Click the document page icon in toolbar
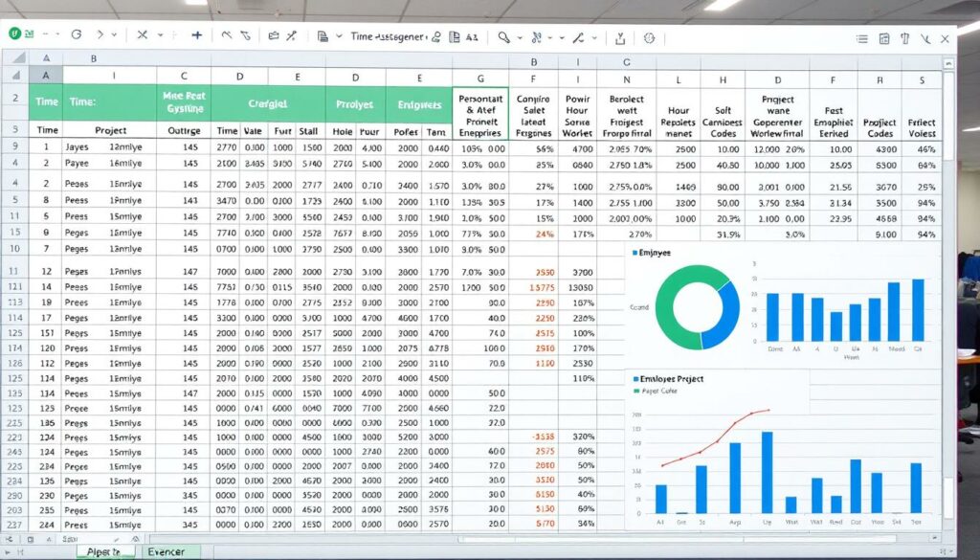Viewport: 980px width, 560px height. pos(323,36)
